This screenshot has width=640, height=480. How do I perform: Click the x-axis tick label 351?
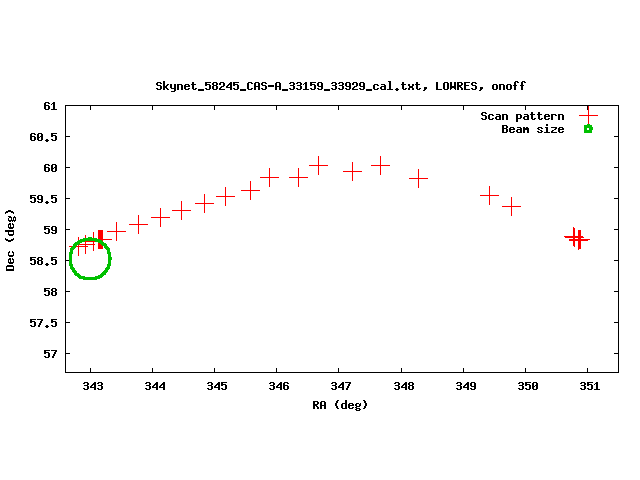(590, 386)
